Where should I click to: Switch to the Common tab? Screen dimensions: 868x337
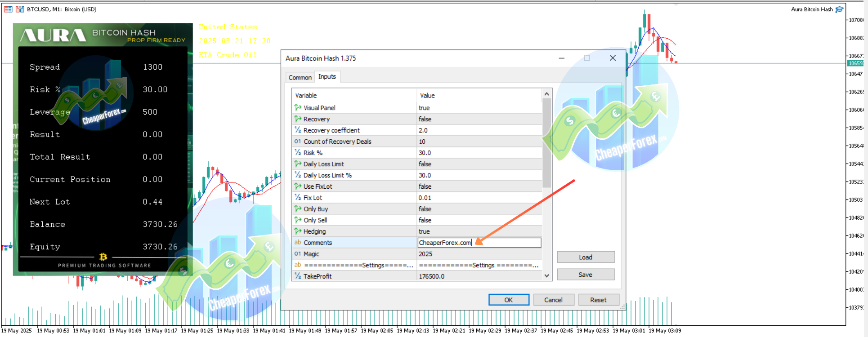click(300, 77)
